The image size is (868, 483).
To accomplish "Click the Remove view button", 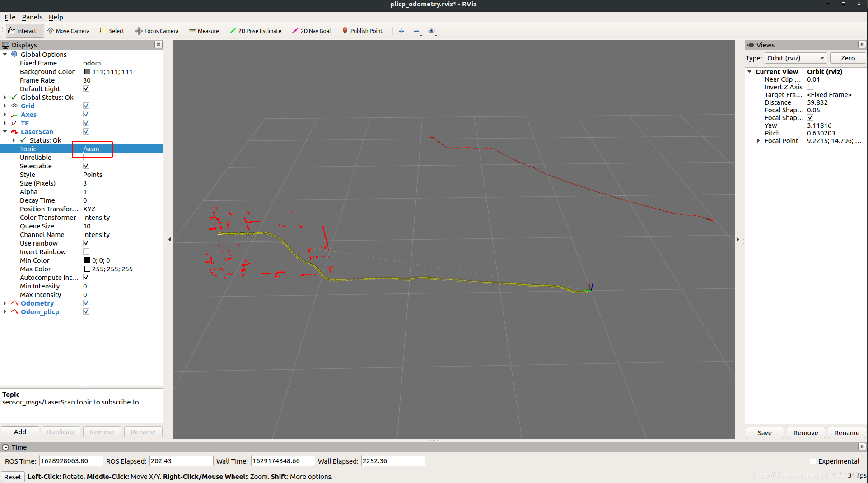I will click(806, 432).
